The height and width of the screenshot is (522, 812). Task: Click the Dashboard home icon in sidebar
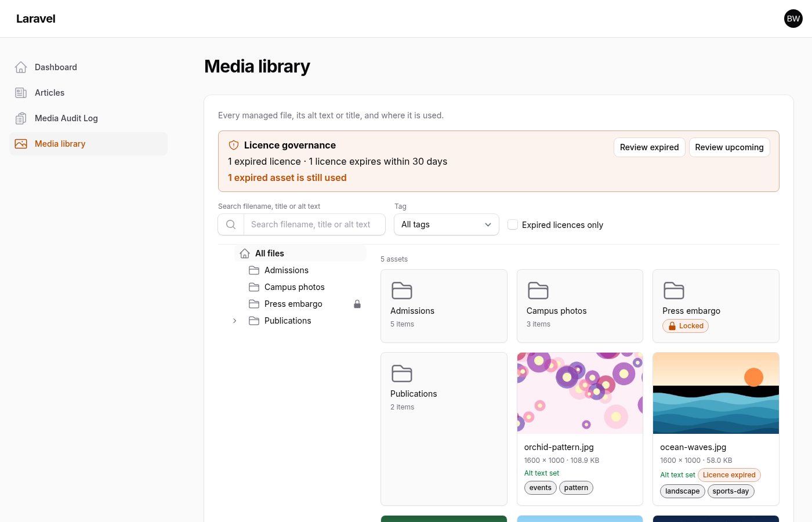pos(21,67)
